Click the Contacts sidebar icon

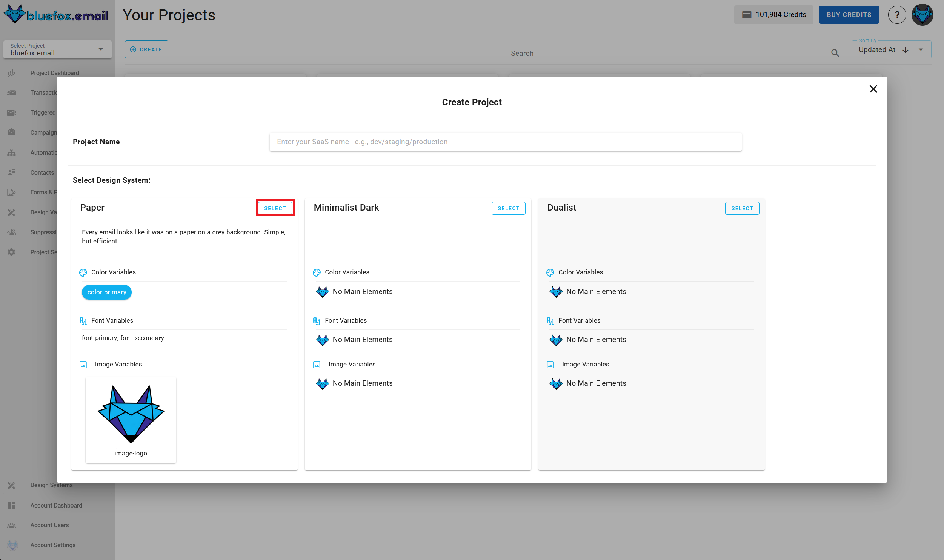(11, 172)
